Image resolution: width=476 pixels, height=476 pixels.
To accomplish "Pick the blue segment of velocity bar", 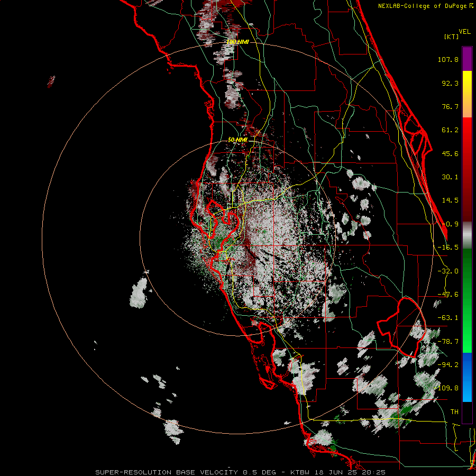I will point(467,377).
